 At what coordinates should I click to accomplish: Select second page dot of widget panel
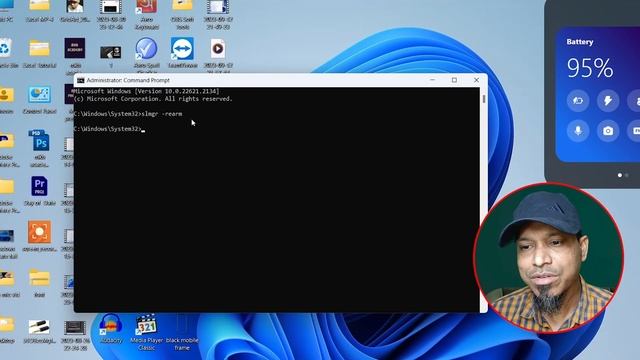(627, 175)
